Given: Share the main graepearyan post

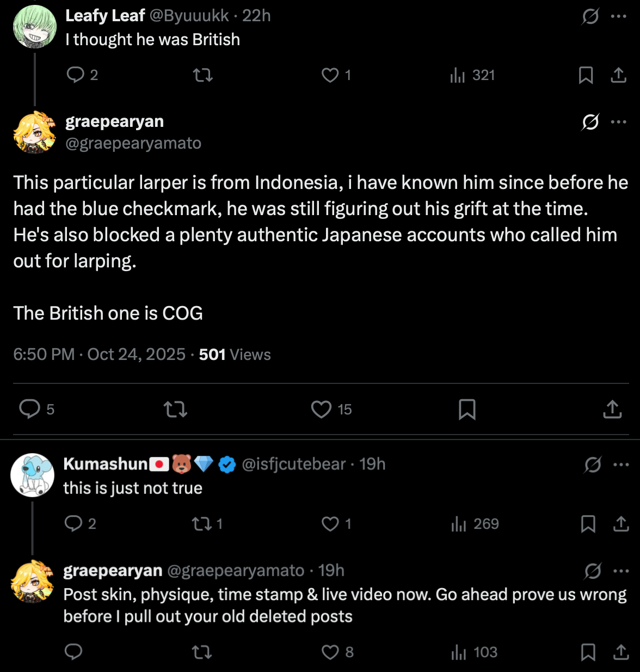Looking at the screenshot, I should 612,409.
